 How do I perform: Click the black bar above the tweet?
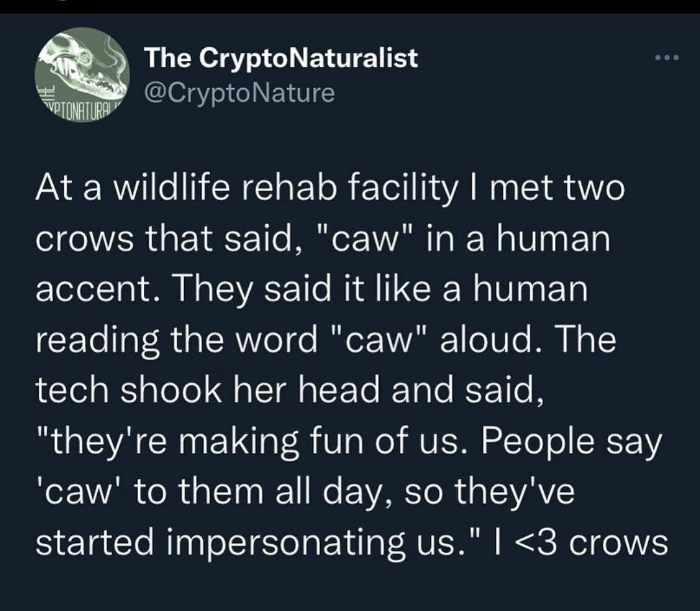click(350, 6)
